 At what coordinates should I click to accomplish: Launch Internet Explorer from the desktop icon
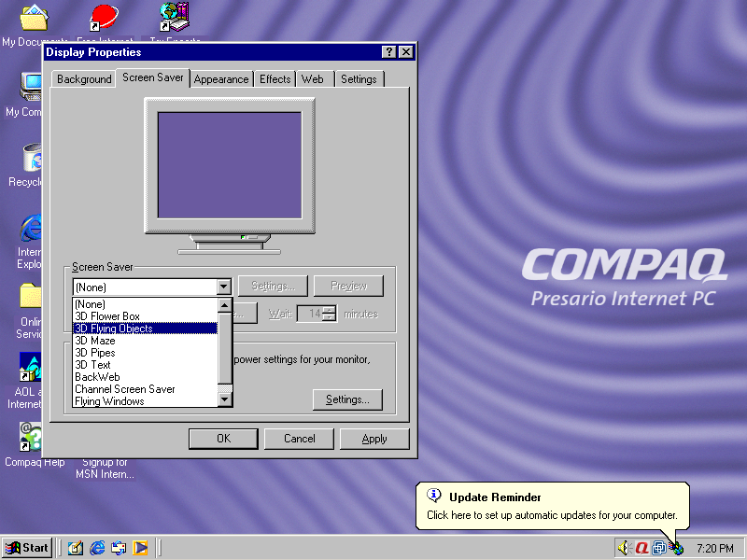click(31, 228)
